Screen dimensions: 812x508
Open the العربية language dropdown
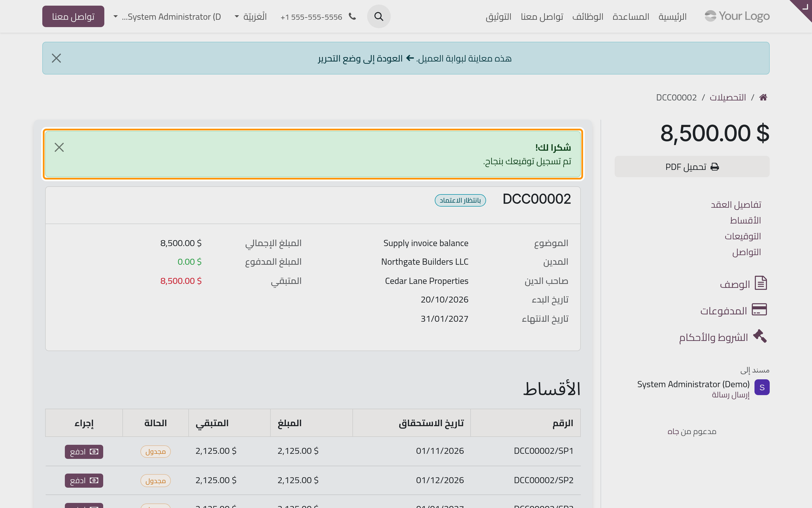coord(251,17)
